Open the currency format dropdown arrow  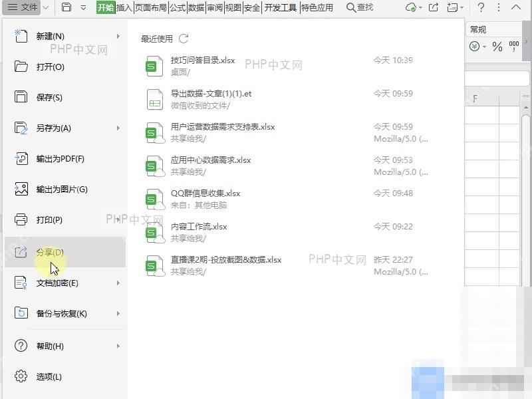click(484, 47)
